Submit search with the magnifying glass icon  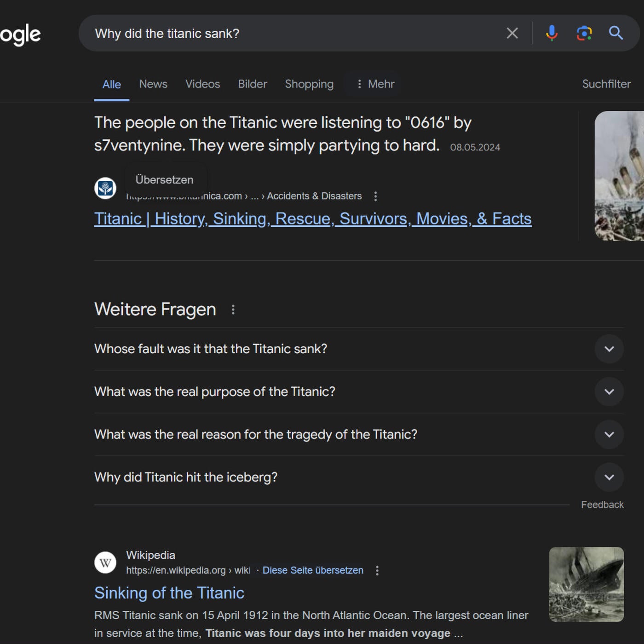616,33
